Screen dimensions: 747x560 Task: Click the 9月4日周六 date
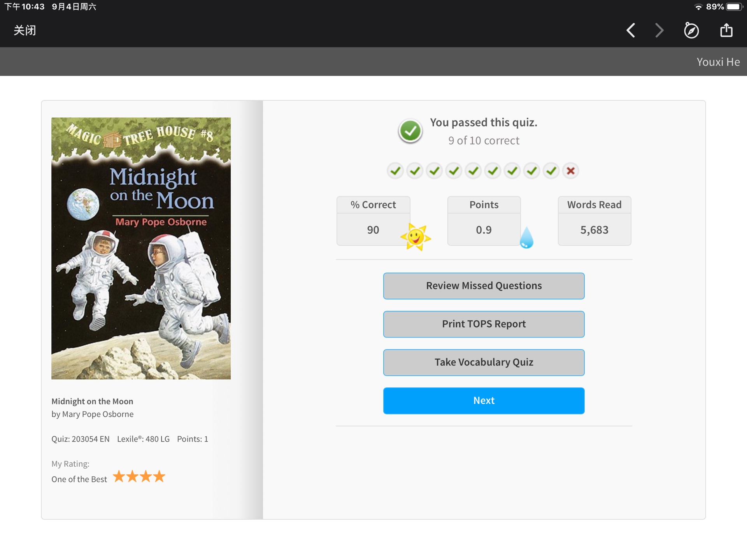coord(74,7)
